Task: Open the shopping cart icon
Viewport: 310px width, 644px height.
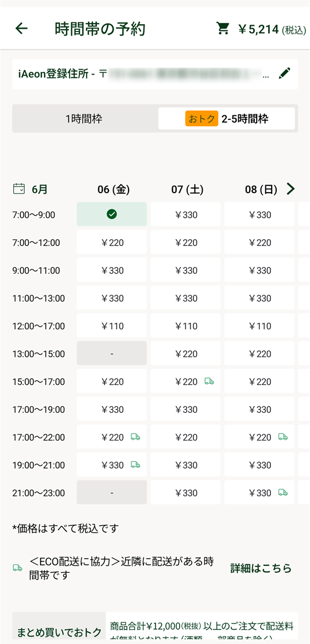Action: tap(222, 28)
